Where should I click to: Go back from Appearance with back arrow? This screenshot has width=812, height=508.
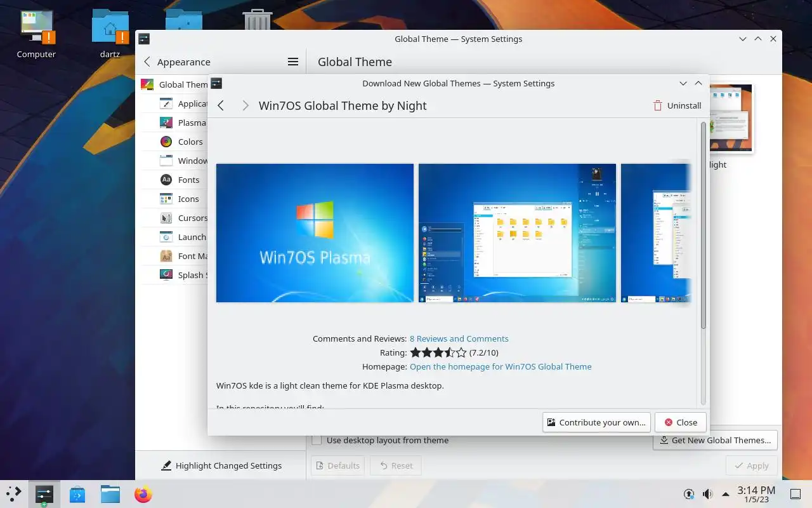click(x=147, y=62)
